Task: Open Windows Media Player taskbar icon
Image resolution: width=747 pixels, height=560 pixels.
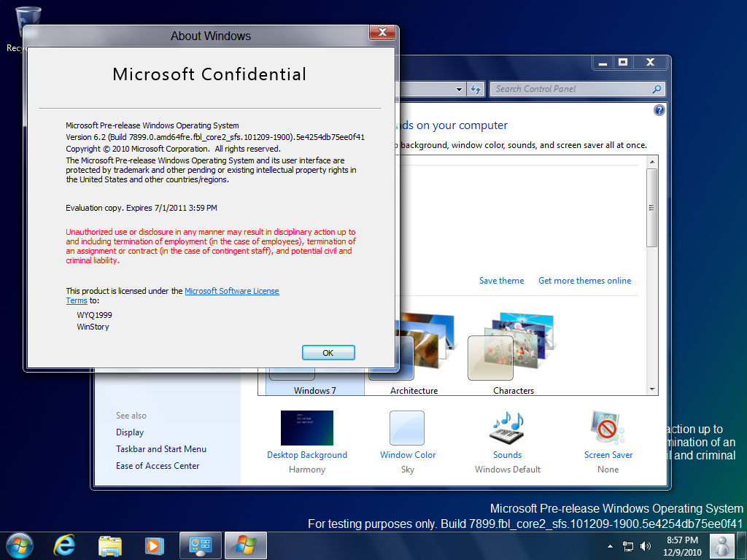Action: click(155, 545)
